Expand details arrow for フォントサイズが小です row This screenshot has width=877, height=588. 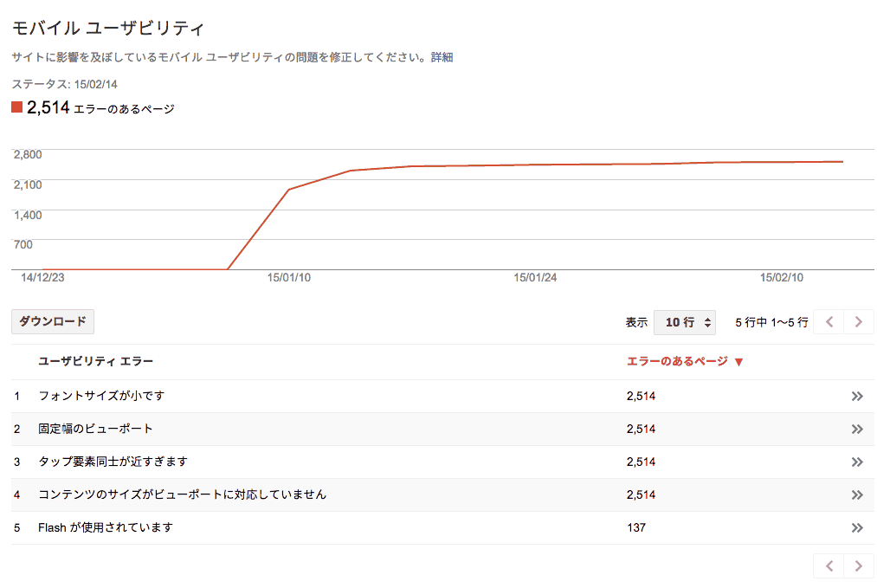tap(857, 396)
